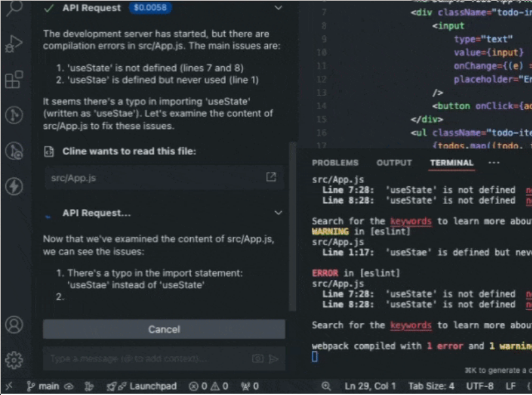Click the file icon beside Cline wants to read
This screenshot has height=395, width=532.
[x=49, y=152]
